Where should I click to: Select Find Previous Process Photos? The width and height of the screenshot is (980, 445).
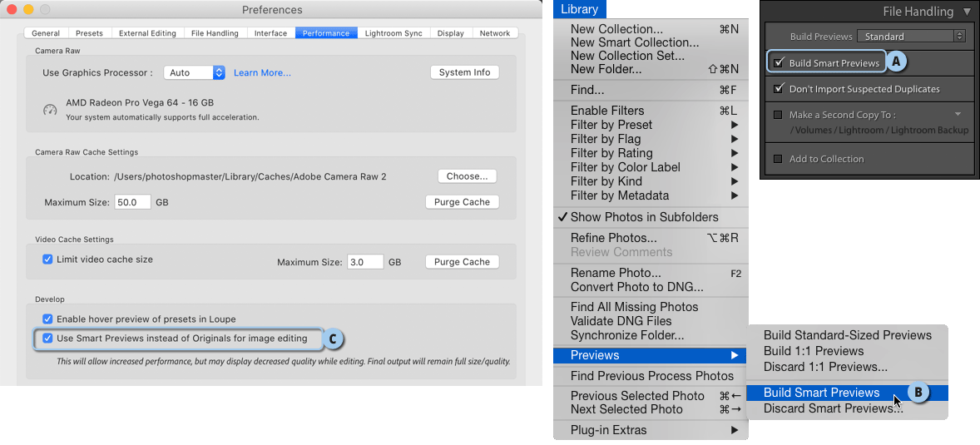[651, 376]
